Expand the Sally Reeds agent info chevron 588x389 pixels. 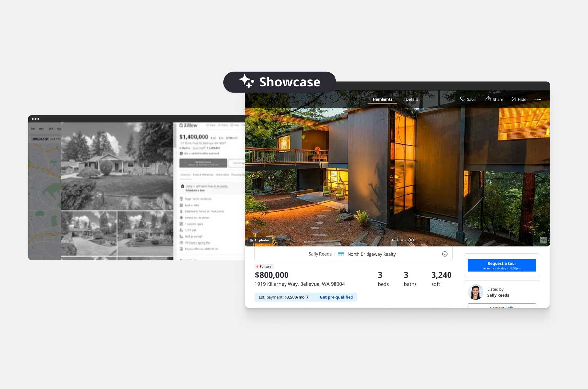[445, 254]
